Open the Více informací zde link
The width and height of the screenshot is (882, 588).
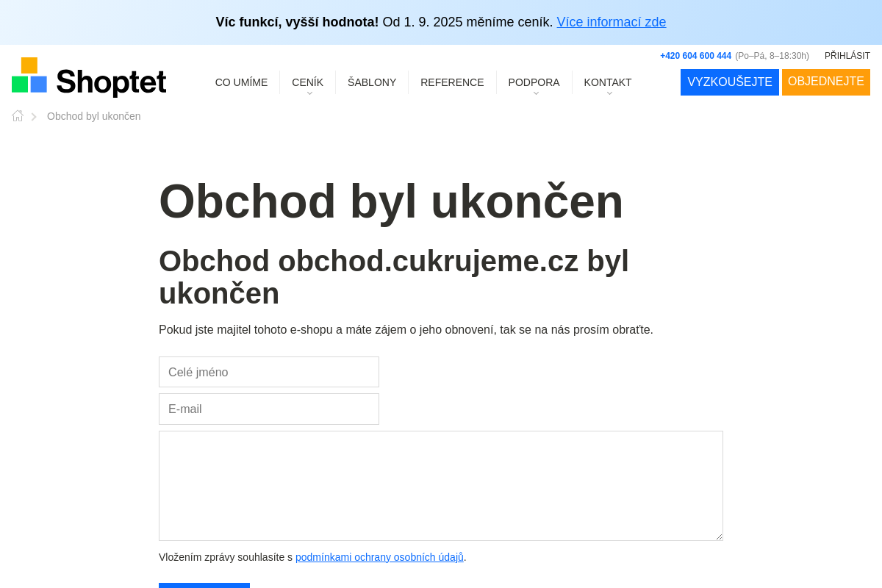612,22
